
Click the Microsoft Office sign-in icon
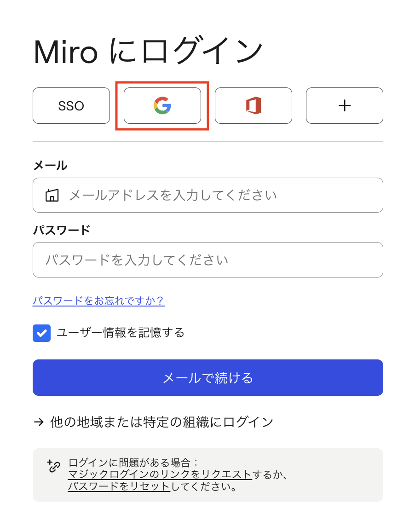253,105
